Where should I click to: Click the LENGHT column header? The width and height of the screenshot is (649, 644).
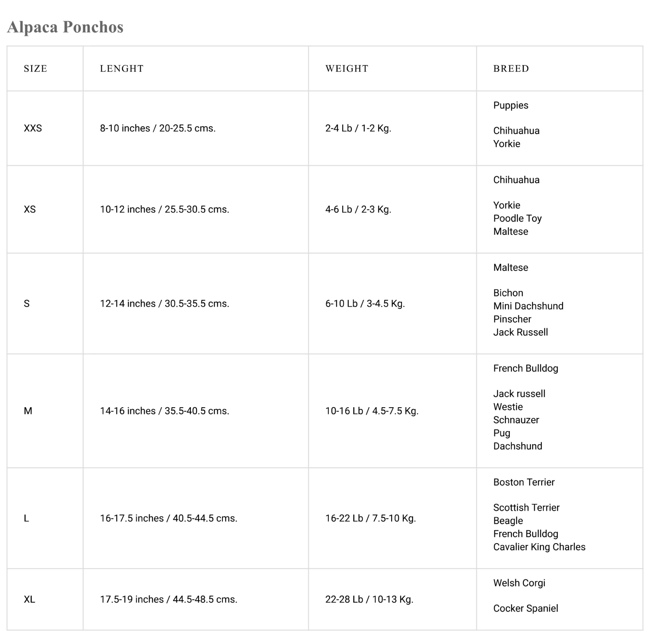point(122,68)
